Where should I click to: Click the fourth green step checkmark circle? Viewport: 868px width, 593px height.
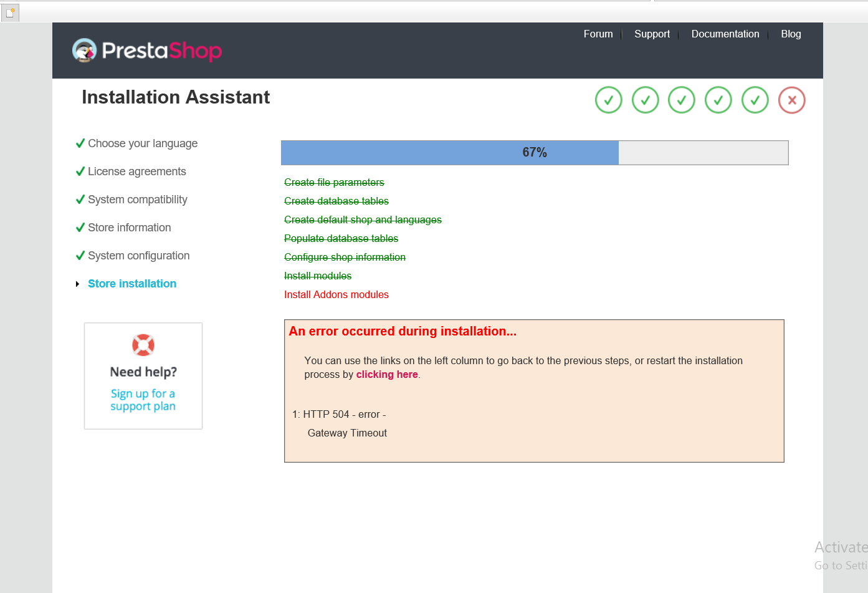point(718,100)
